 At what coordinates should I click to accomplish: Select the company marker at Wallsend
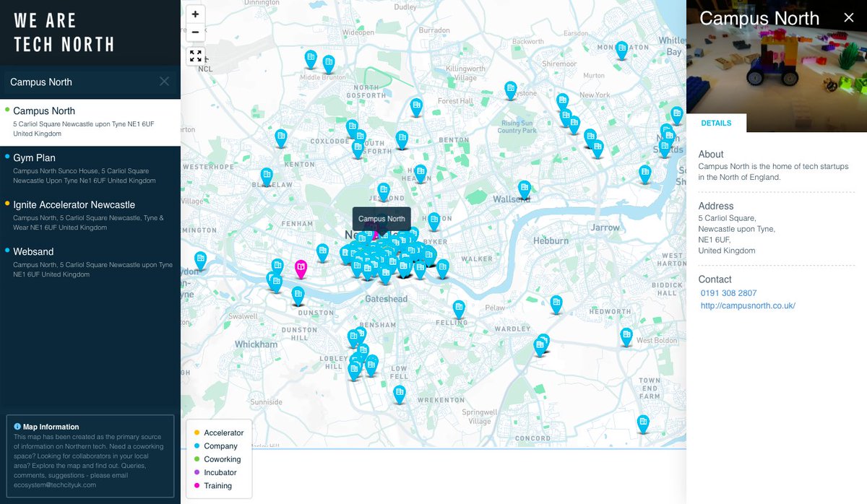click(525, 190)
